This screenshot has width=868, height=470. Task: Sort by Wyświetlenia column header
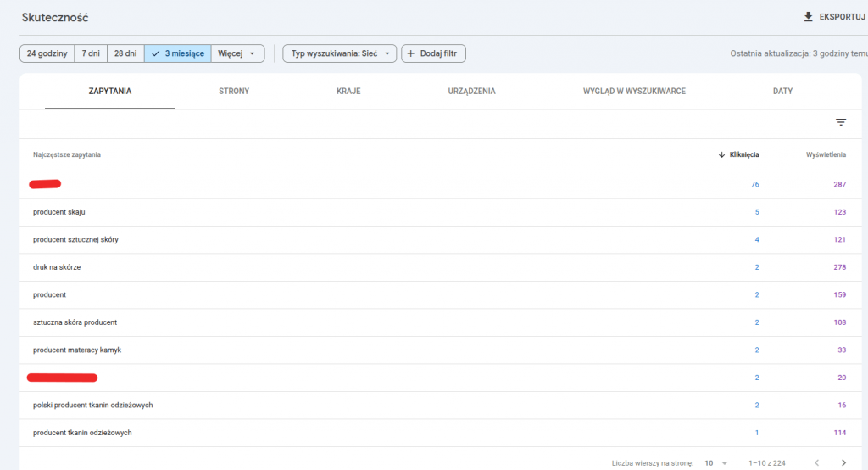(826, 154)
